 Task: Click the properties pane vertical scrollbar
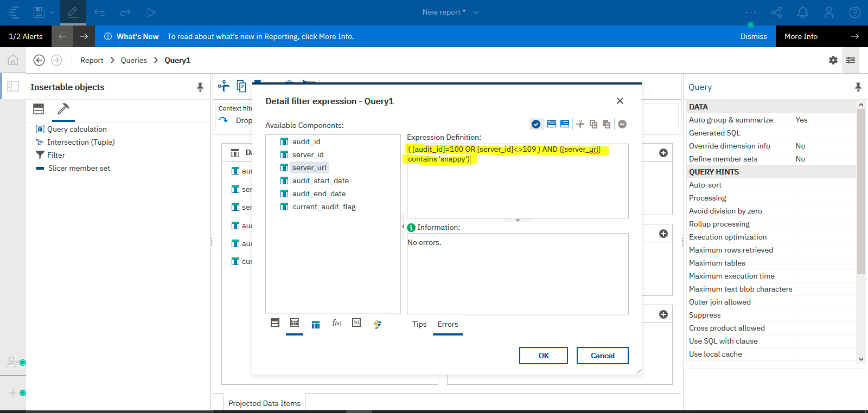coord(861,191)
